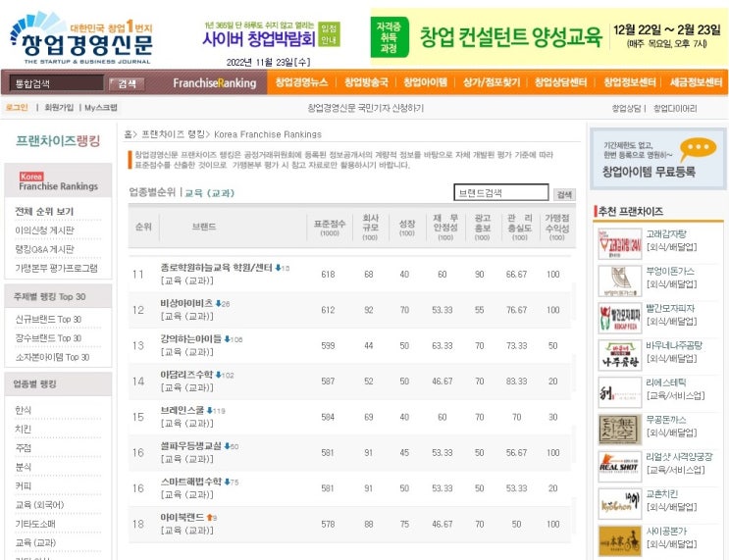729x560 pixels.
Task: Select 커피 industry ranking
Action: tap(24, 486)
